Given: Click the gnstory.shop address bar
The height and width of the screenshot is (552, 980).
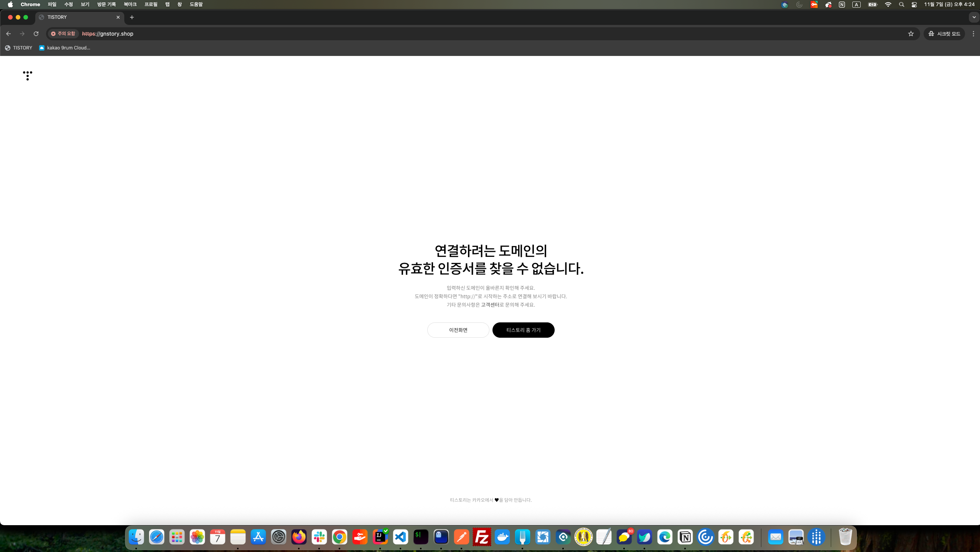Looking at the screenshot, I should pyautogui.click(x=307, y=34).
